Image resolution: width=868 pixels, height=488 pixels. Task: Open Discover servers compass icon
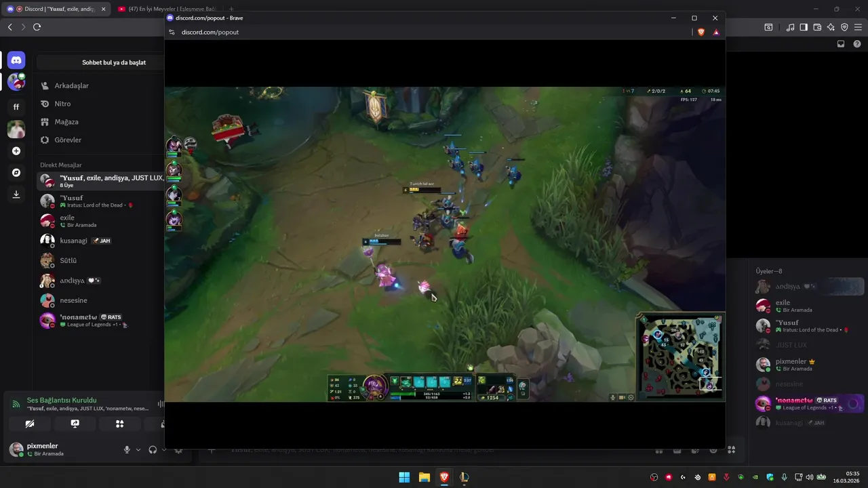pos(16,173)
